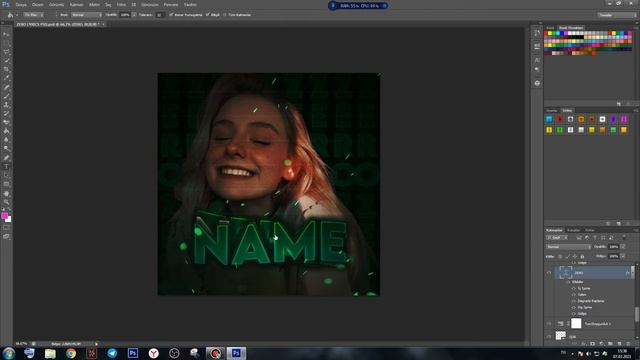The height and width of the screenshot is (360, 640).
Task: Switch to the Kanallar tab
Action: (x=573, y=230)
